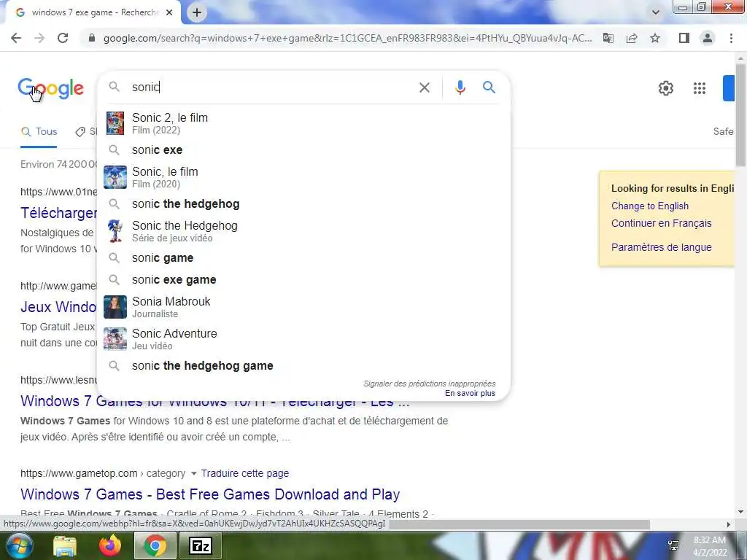The height and width of the screenshot is (560, 747).
Task: Select 'Sonic the Hedgehog' Série de jeux vidéo
Action: pos(303,231)
